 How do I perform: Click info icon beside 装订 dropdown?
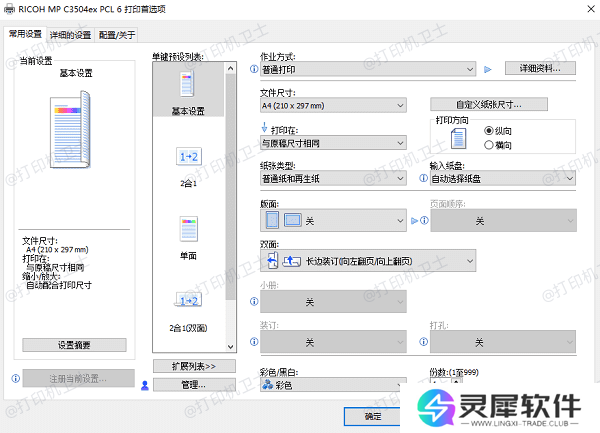[254, 342]
